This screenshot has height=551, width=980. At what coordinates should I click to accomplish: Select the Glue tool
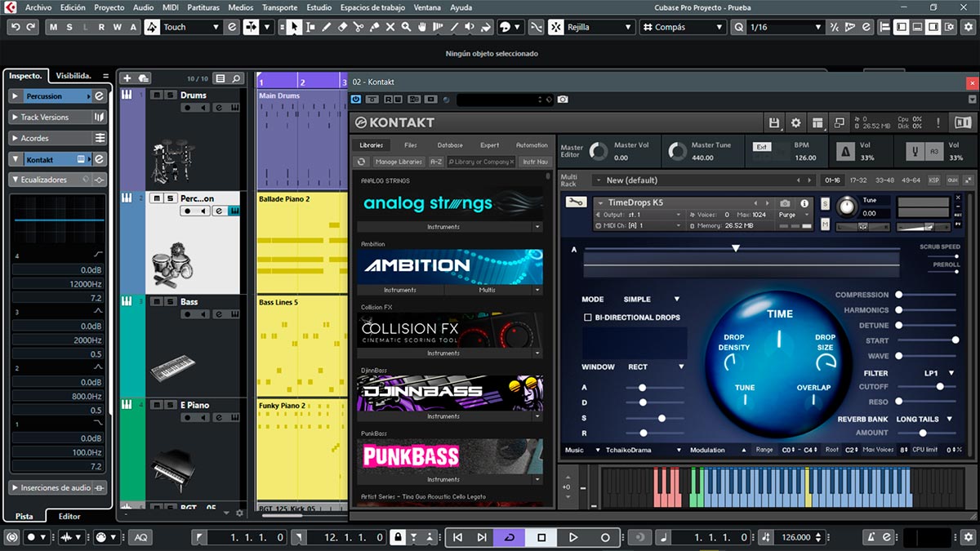pos(375,27)
